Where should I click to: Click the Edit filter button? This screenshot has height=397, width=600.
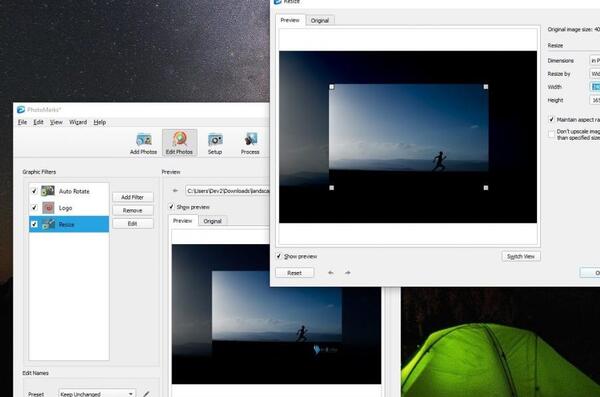coord(132,223)
